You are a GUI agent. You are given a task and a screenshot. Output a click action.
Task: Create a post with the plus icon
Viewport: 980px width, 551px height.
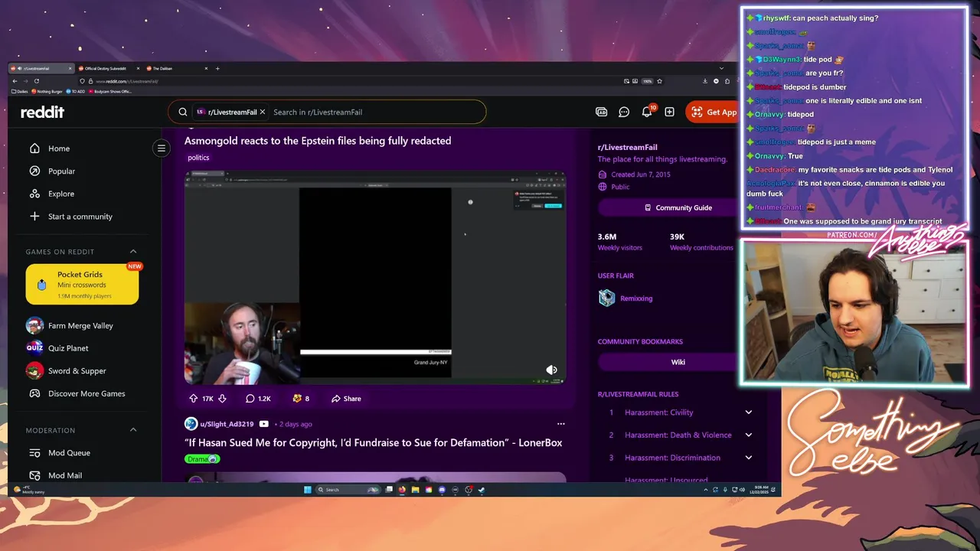coord(670,112)
